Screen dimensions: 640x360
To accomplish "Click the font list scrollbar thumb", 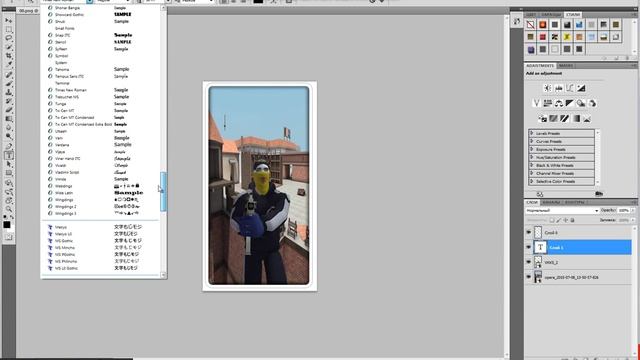I will point(163,191).
